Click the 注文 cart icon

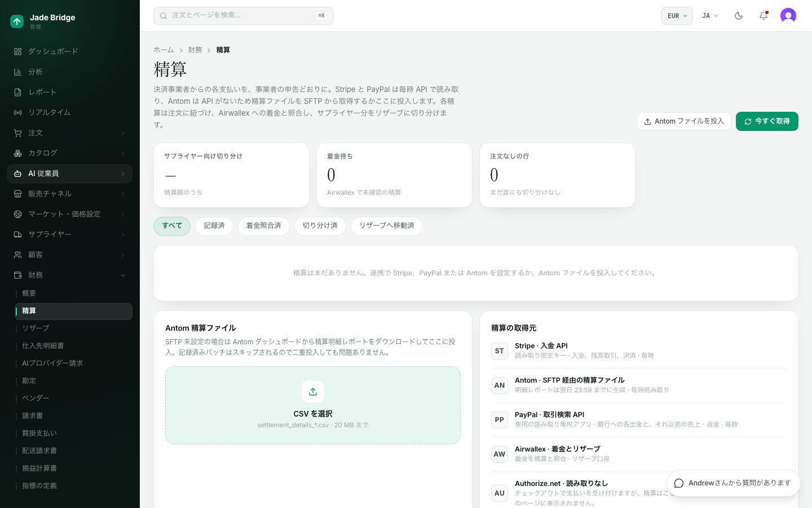(17, 133)
